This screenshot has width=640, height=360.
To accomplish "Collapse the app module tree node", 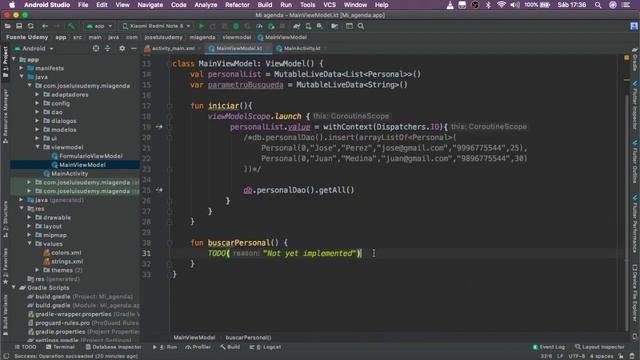I will click(14, 60).
